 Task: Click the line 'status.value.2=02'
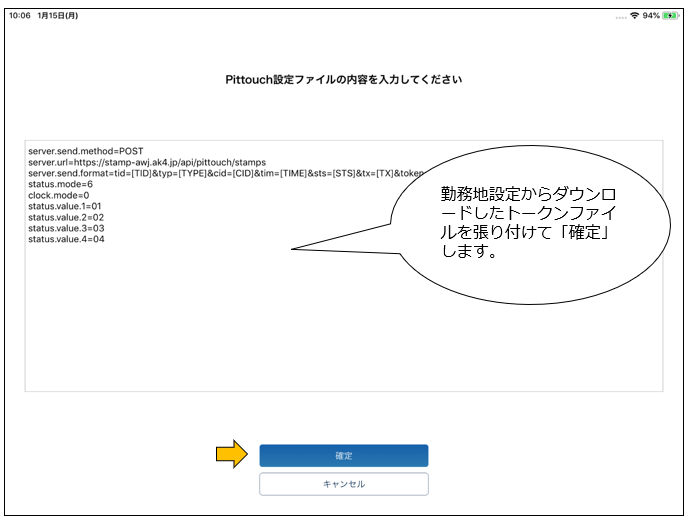click(x=66, y=217)
